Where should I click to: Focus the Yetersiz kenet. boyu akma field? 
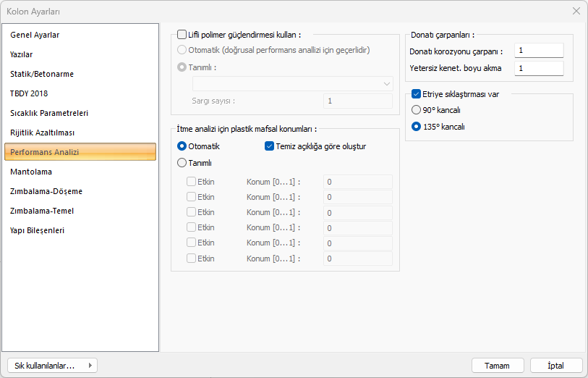tap(539, 68)
